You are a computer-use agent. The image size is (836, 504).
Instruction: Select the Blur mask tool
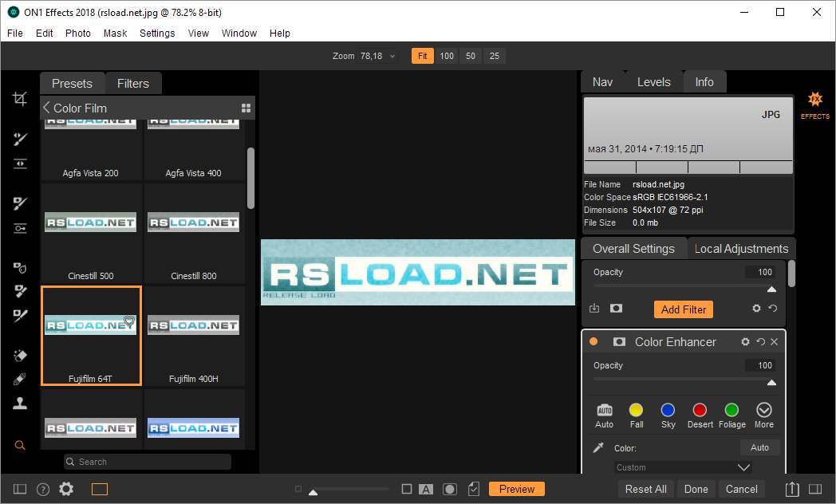(x=20, y=267)
